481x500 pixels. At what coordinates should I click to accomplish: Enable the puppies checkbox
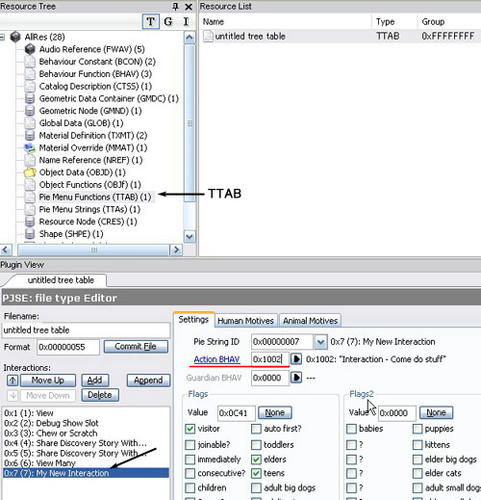(417, 429)
